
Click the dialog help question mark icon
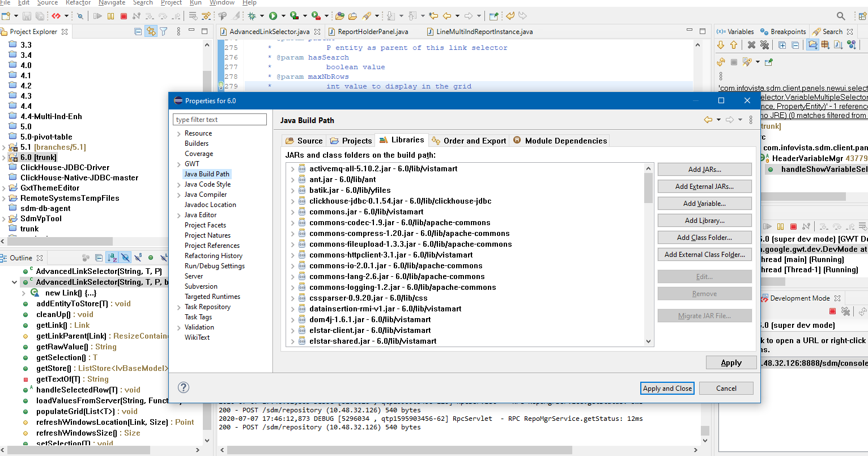coord(184,387)
